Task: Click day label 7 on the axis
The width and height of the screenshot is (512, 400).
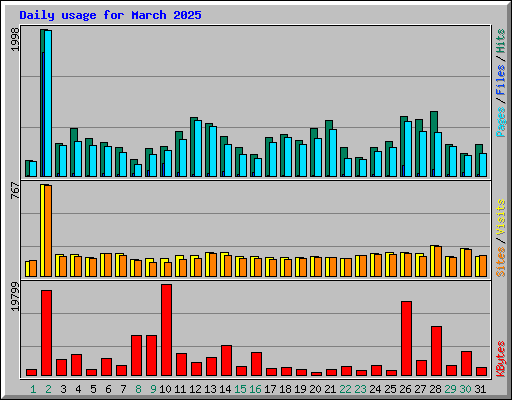Action: coord(123,389)
